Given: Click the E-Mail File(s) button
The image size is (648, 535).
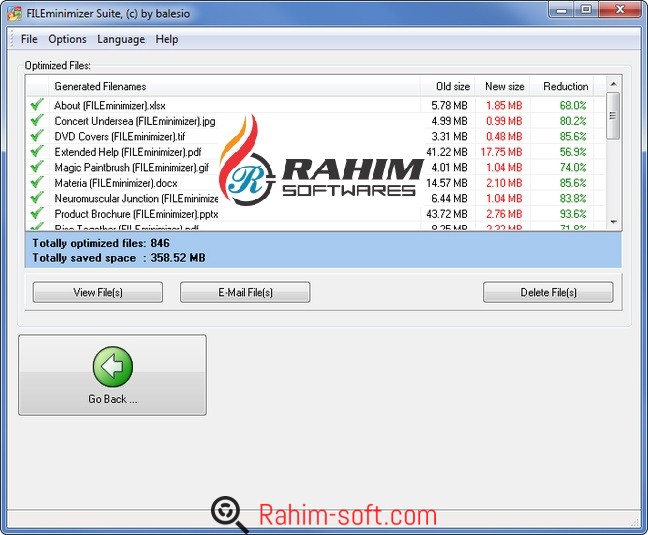Looking at the screenshot, I should point(245,292).
